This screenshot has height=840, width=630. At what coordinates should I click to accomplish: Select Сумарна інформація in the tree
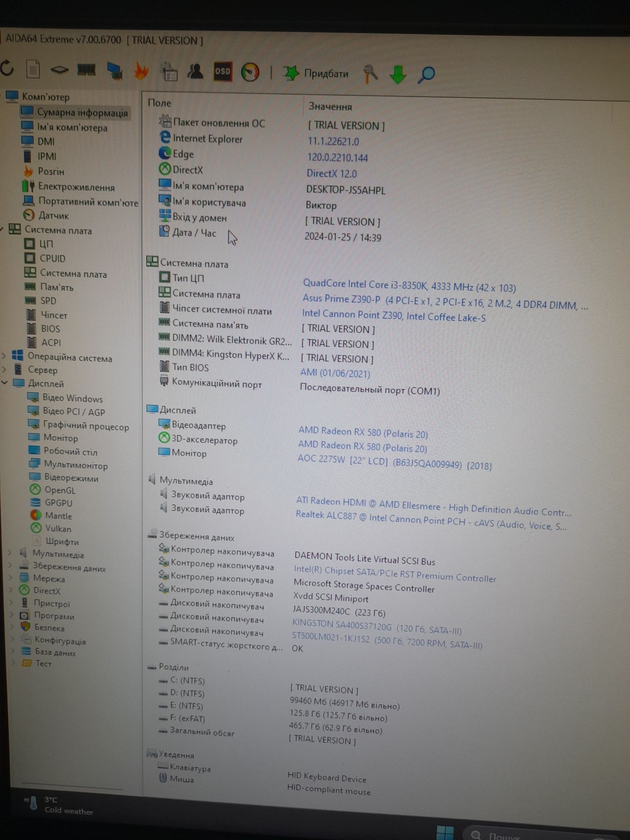pos(76,112)
